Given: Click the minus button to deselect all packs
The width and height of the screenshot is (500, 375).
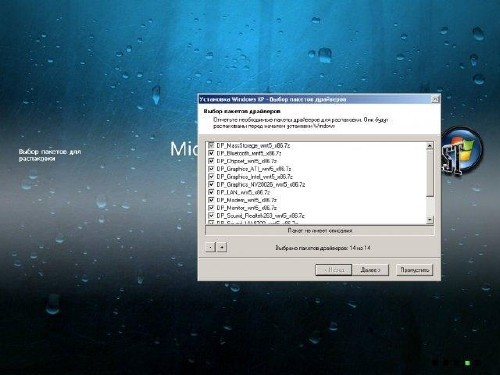Looking at the screenshot, I should 210,247.
